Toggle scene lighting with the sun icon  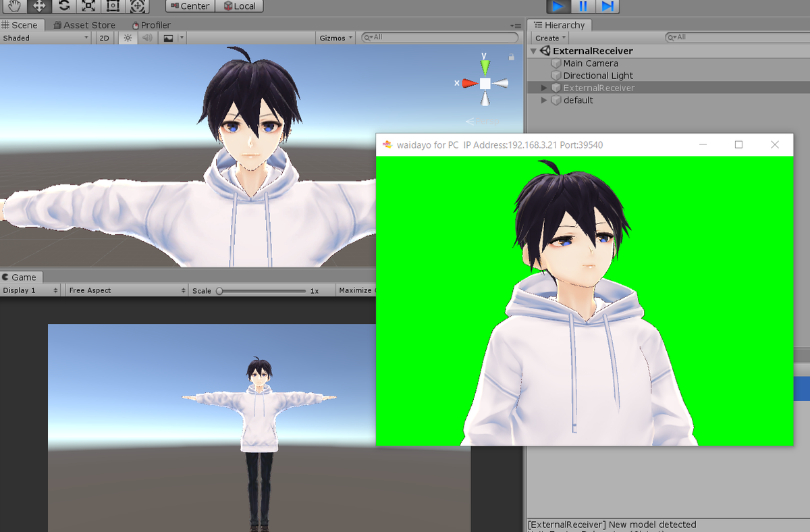click(127, 38)
